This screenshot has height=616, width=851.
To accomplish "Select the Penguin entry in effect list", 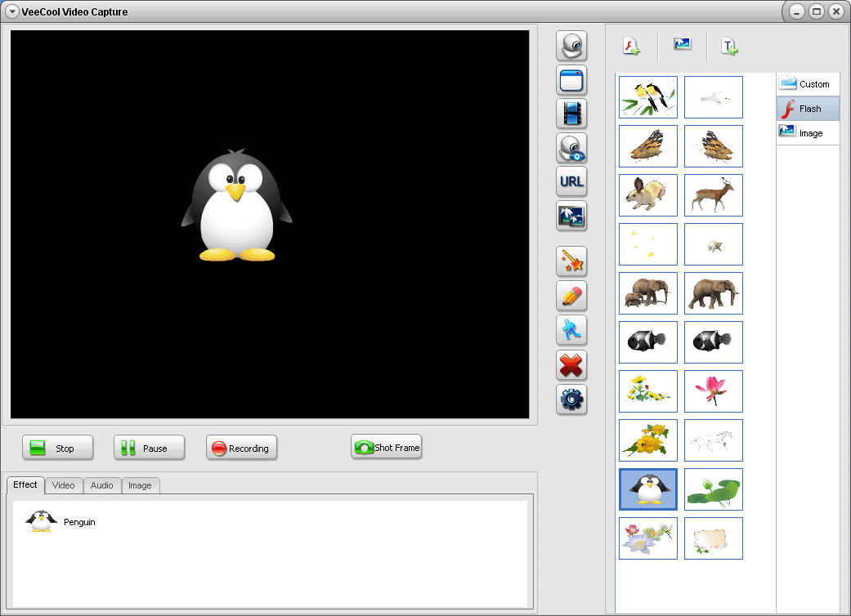I will 60,522.
